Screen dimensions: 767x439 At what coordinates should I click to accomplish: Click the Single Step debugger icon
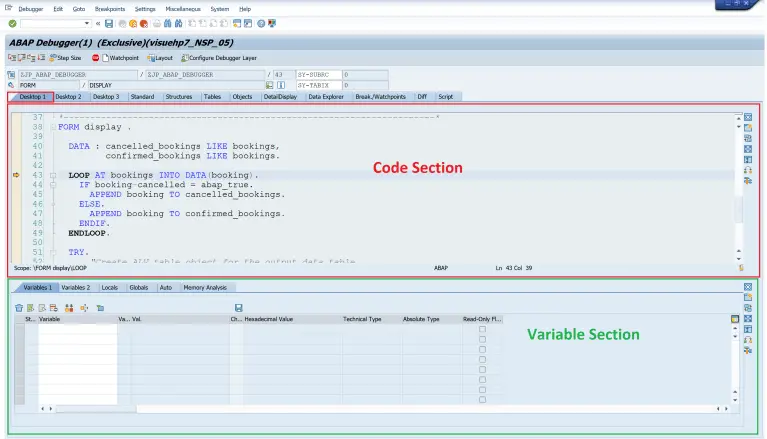[x=12, y=58]
